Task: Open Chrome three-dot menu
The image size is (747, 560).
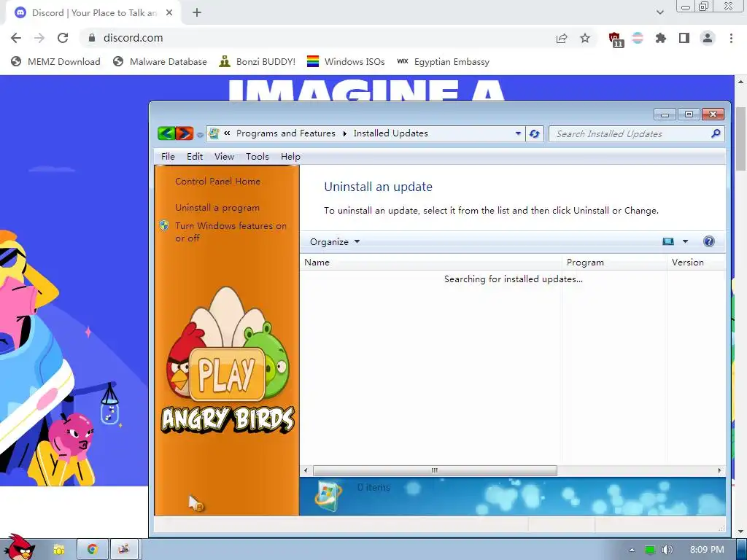Action: (x=731, y=38)
